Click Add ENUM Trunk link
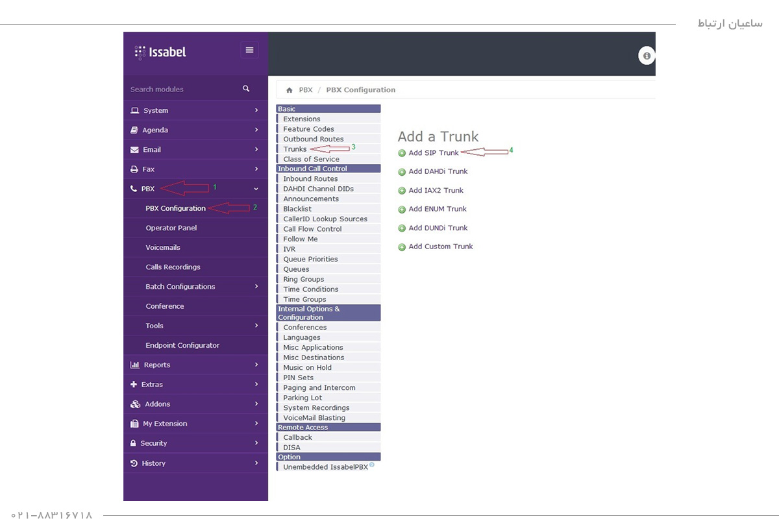779x532 pixels. pyautogui.click(x=438, y=209)
